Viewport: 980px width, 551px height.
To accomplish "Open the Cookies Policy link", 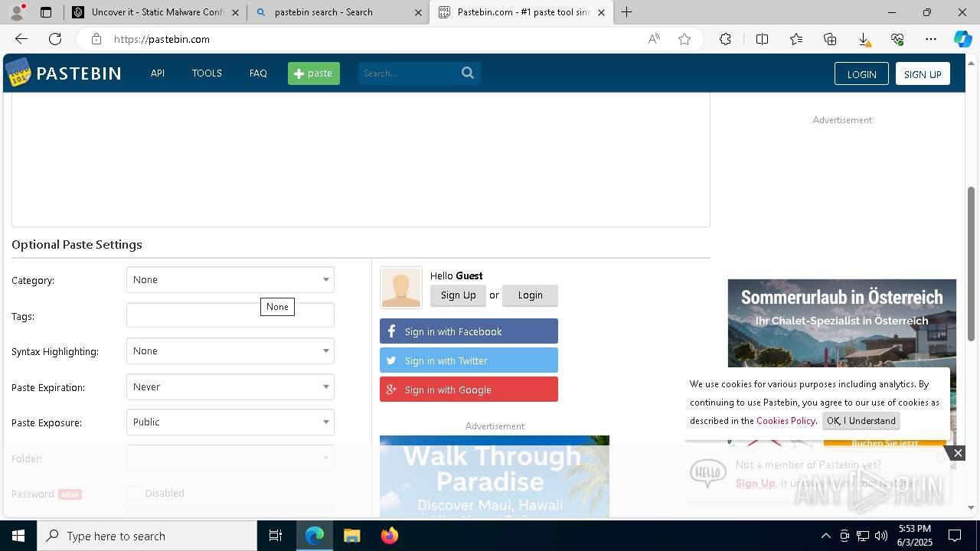I will pos(786,421).
